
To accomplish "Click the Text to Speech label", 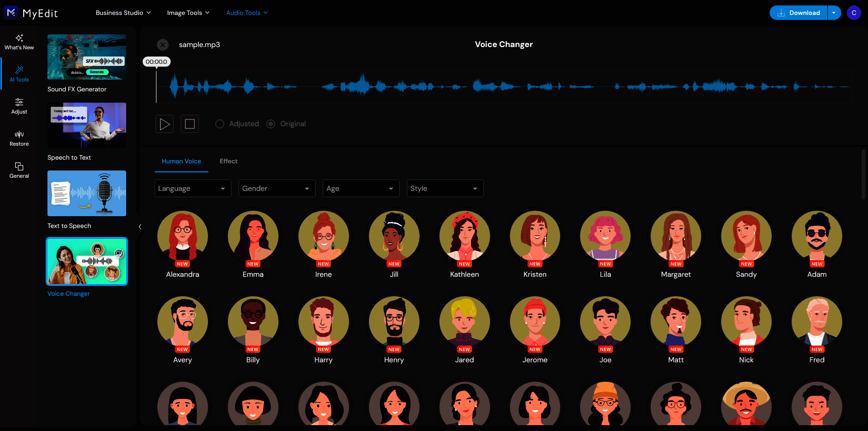I will click(69, 226).
